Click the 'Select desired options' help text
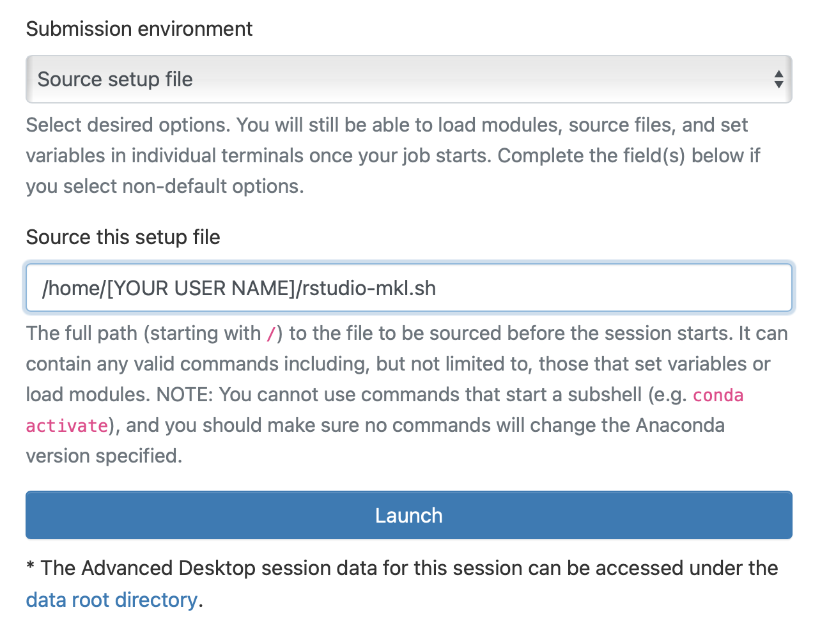Screen dimensions: 813x644 (128, 125)
